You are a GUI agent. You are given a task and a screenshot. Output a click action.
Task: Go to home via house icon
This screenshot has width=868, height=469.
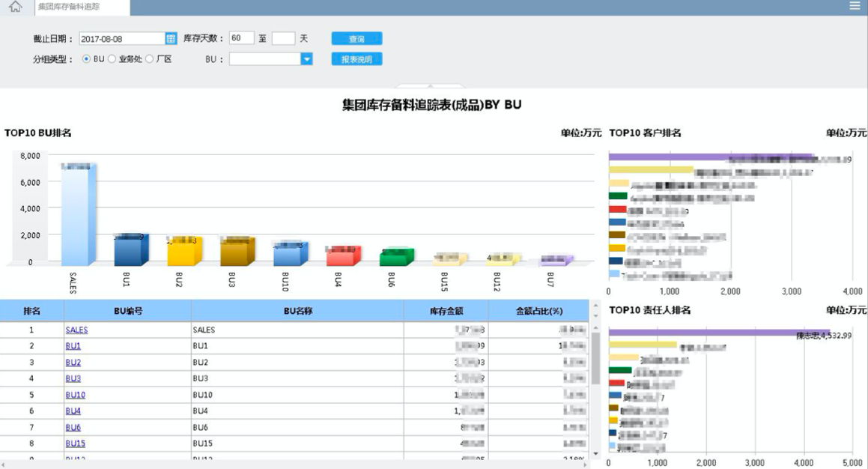tap(16, 7)
